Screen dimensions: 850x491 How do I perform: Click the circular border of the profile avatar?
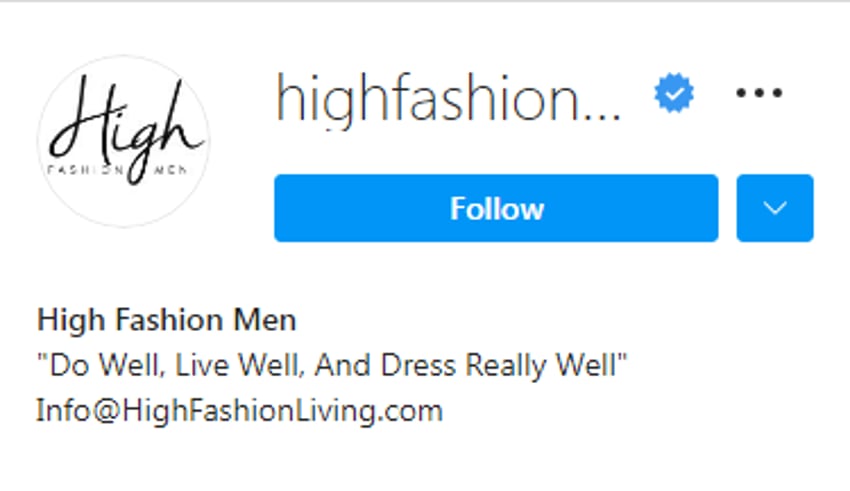124,56
